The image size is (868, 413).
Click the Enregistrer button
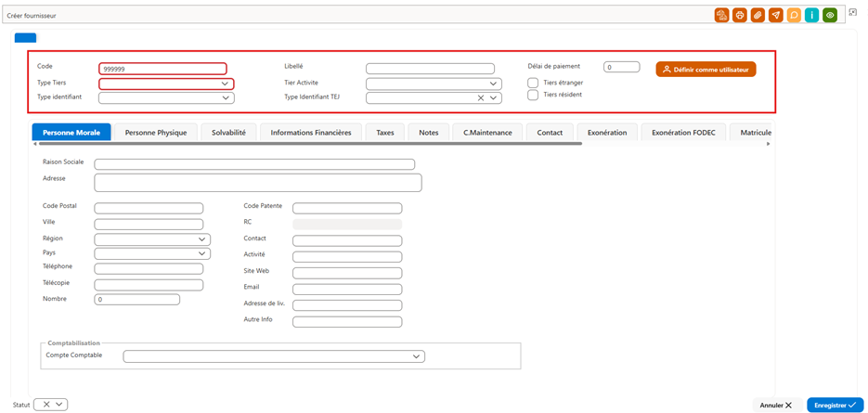(x=835, y=406)
